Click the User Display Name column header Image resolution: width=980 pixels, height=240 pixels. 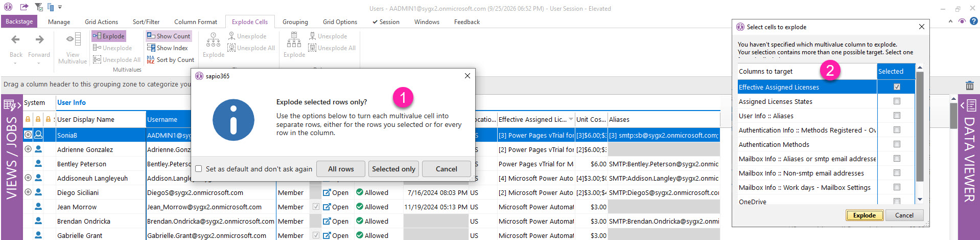point(101,119)
